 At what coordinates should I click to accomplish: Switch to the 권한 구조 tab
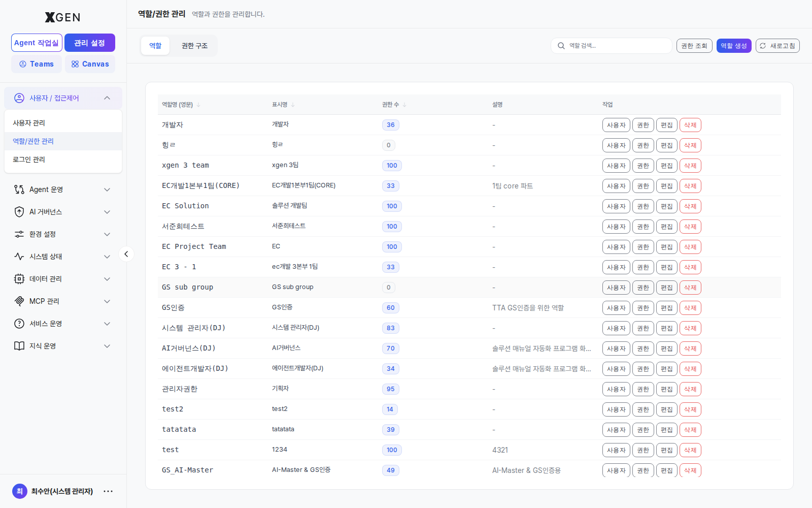195,46
